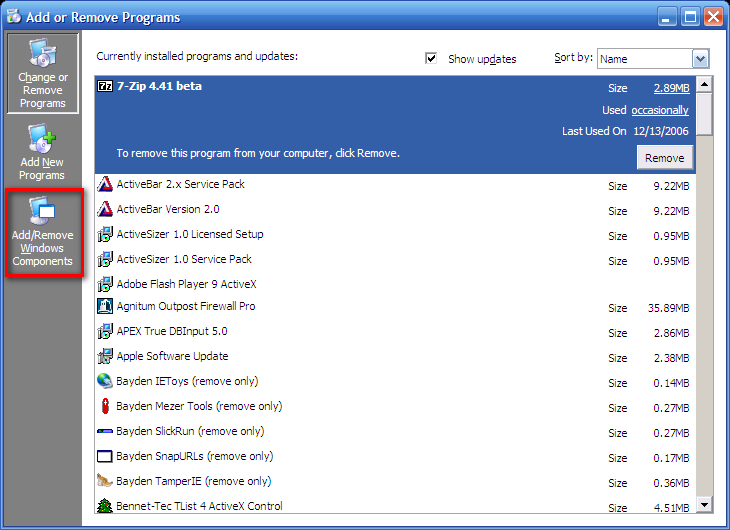This screenshot has height=530, width=730.
Task: Click the 2.89MB size link
Action: [x=671, y=88]
